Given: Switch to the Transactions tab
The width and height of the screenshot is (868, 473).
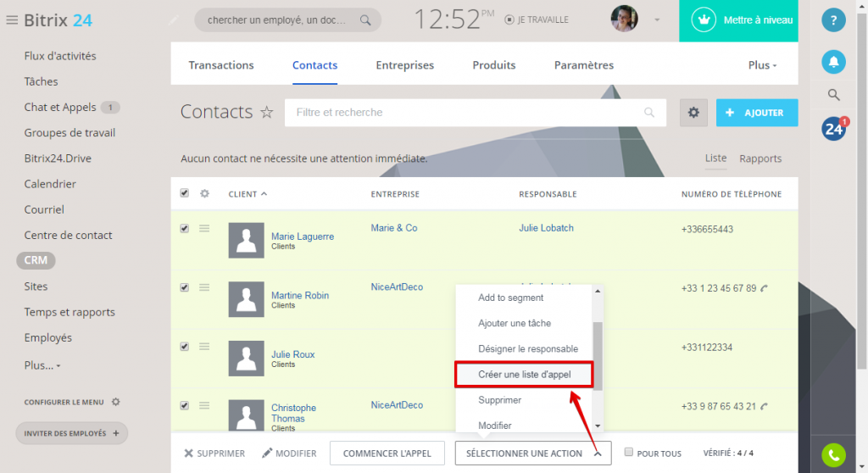Looking at the screenshot, I should click(221, 65).
